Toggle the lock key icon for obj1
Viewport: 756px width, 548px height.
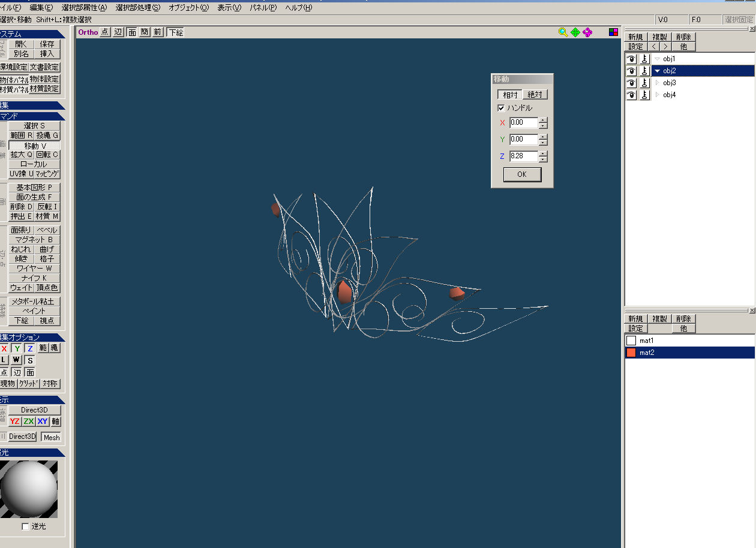pos(644,59)
